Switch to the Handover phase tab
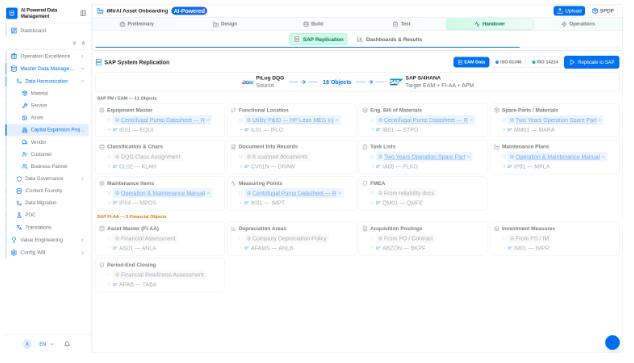This screenshot has width=634, height=363. [490, 24]
